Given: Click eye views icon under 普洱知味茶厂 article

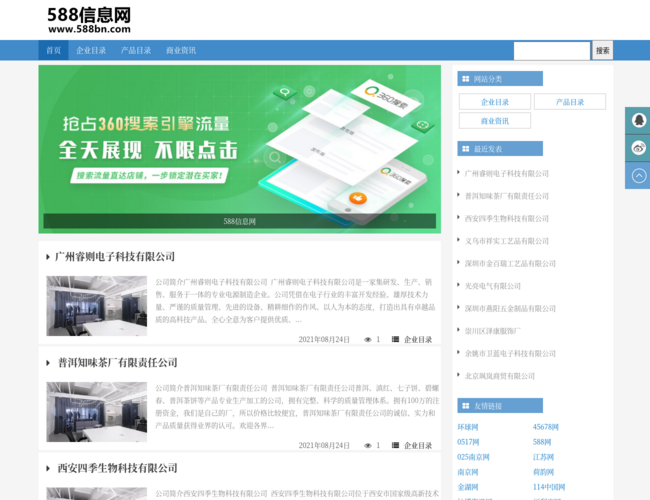Looking at the screenshot, I should [367, 446].
